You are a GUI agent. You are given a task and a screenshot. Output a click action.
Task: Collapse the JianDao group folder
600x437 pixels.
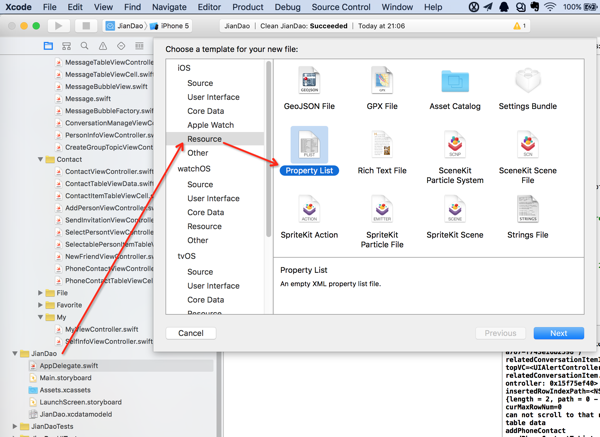[15, 353]
